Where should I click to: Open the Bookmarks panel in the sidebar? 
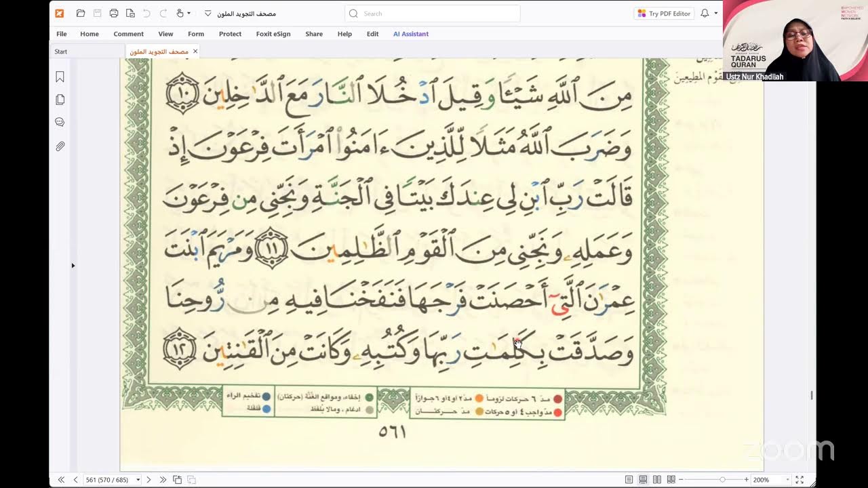click(60, 77)
